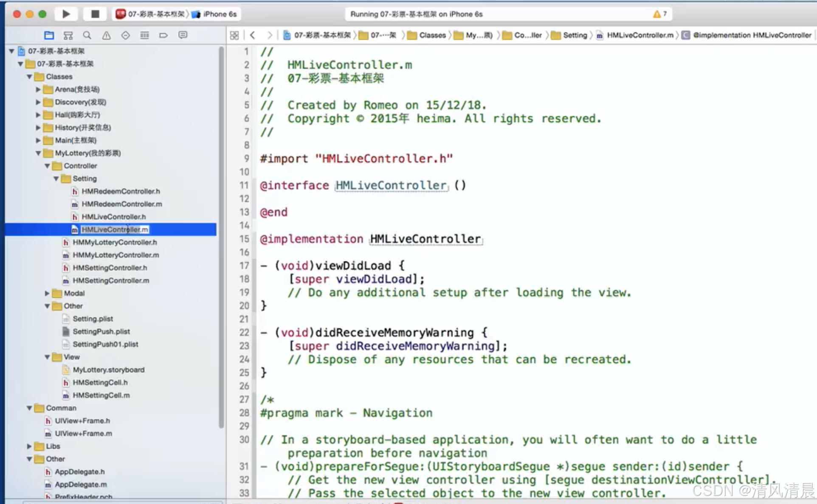Open the Report navigator speech-bubble icon
Image resolution: width=817 pixels, height=504 pixels.
click(x=183, y=35)
